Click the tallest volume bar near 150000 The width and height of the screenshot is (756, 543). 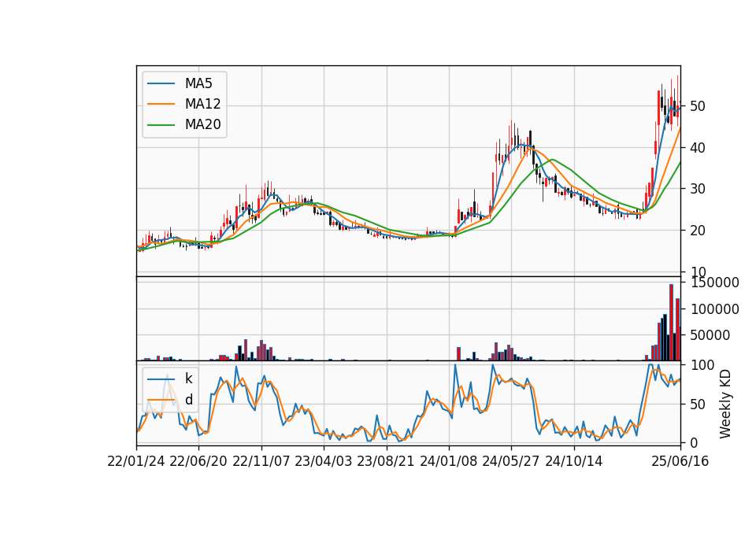671,323
